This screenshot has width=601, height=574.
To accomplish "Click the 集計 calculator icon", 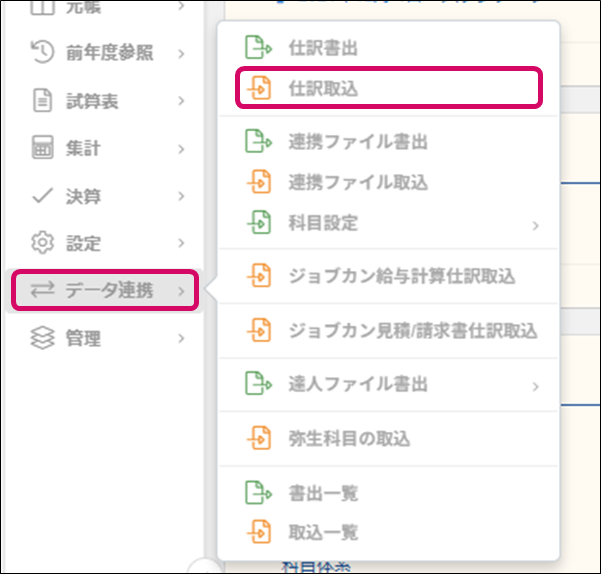I will 42,148.
